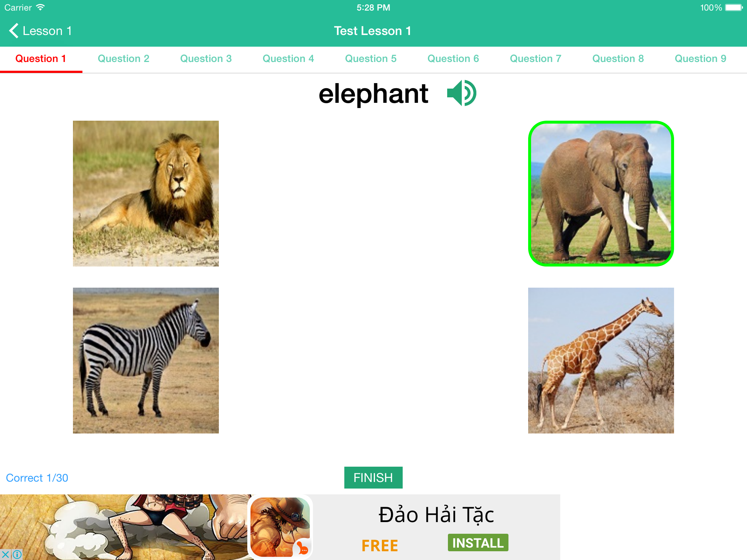The width and height of the screenshot is (747, 560).
Task: Choose the zebra picture
Action: 146,361
